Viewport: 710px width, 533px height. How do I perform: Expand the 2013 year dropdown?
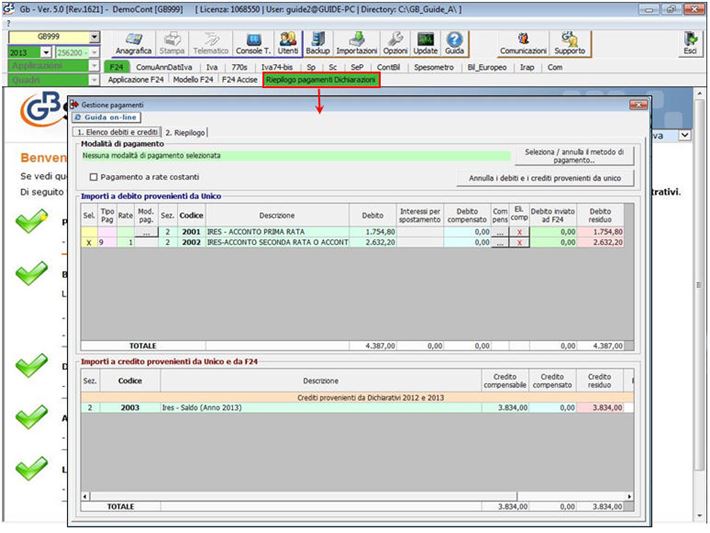click(46, 53)
